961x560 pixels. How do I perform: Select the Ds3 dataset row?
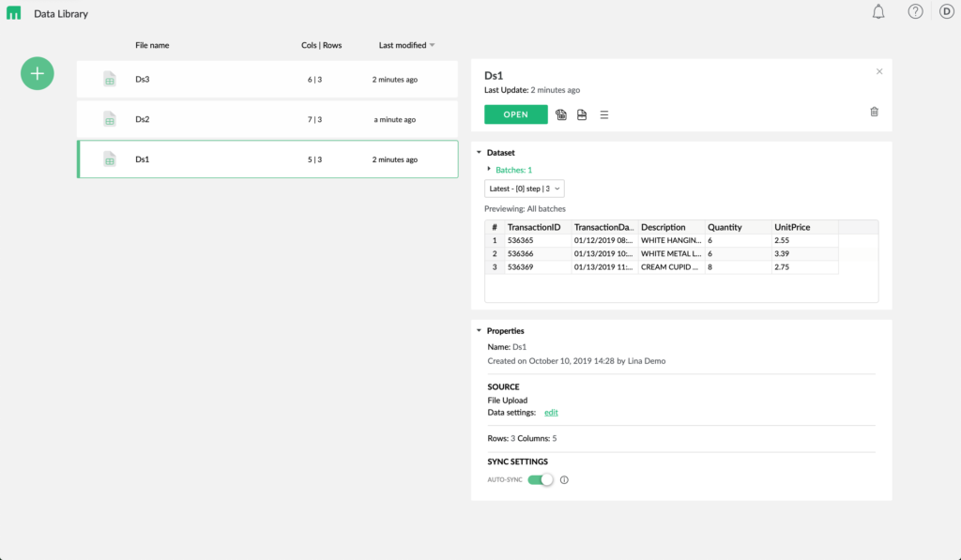coord(267,79)
